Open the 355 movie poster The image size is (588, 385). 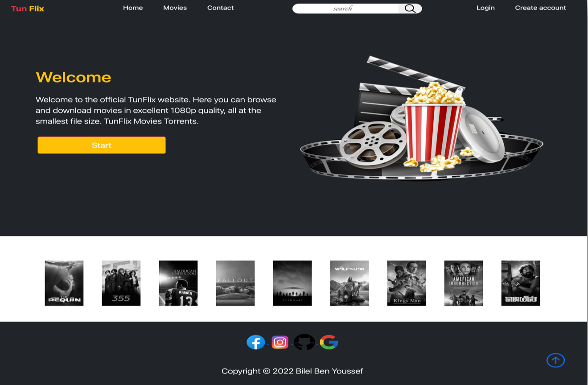(121, 283)
